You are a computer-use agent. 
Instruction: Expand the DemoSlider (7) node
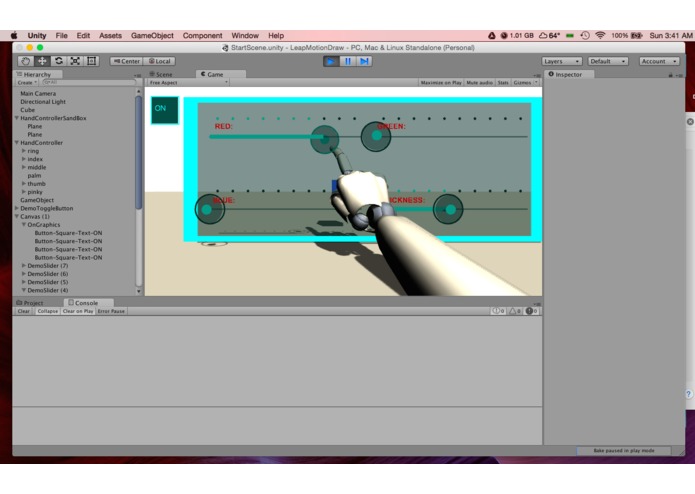click(x=24, y=265)
